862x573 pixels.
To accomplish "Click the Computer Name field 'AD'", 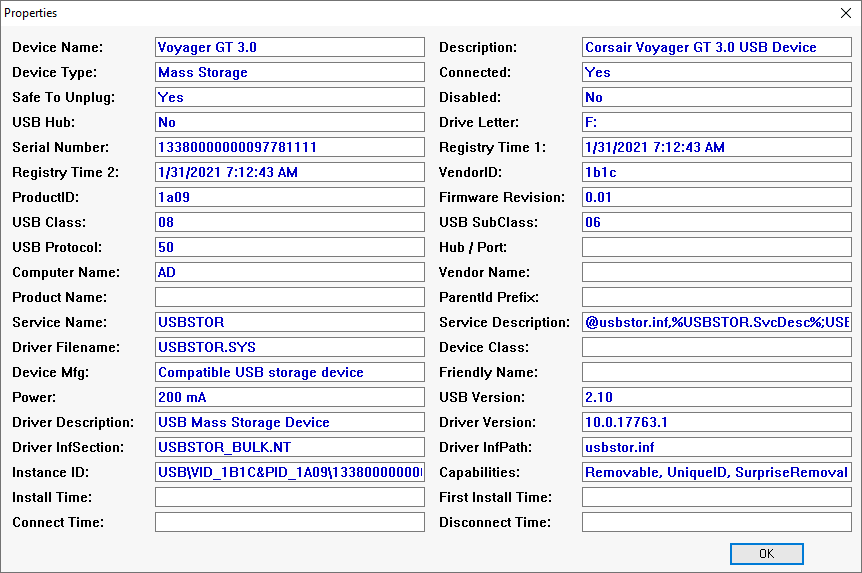I will [290, 272].
